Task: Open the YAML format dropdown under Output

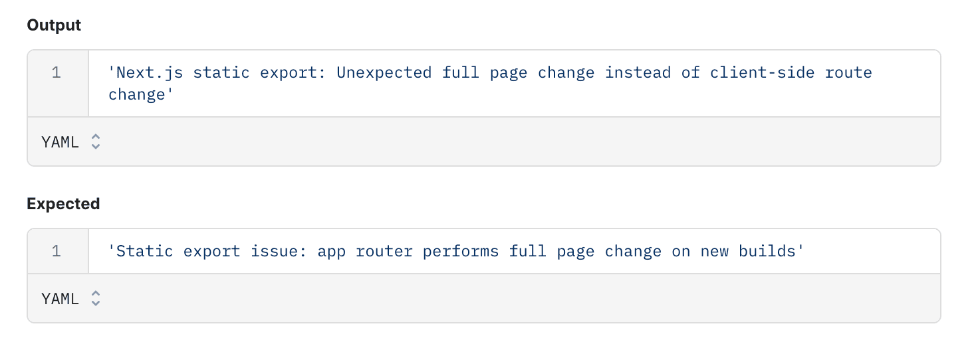Action: click(x=70, y=141)
